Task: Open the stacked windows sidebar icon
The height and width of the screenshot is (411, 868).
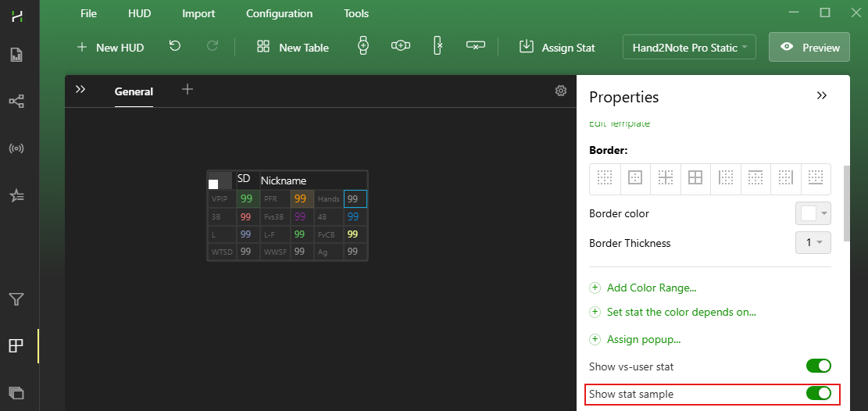Action: [16, 393]
